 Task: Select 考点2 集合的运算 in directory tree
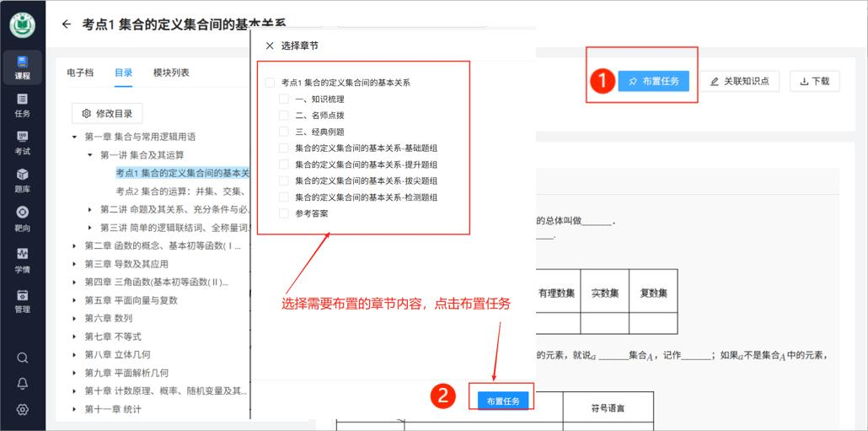[183, 191]
